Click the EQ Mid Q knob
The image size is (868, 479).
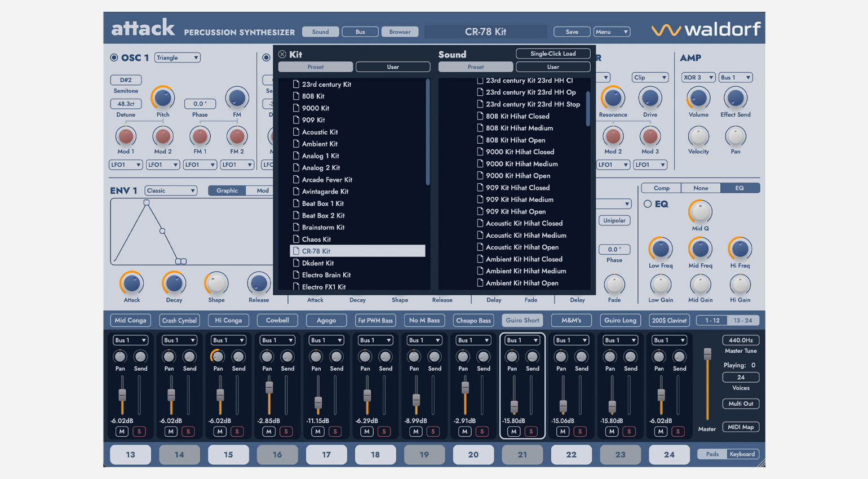click(x=700, y=212)
